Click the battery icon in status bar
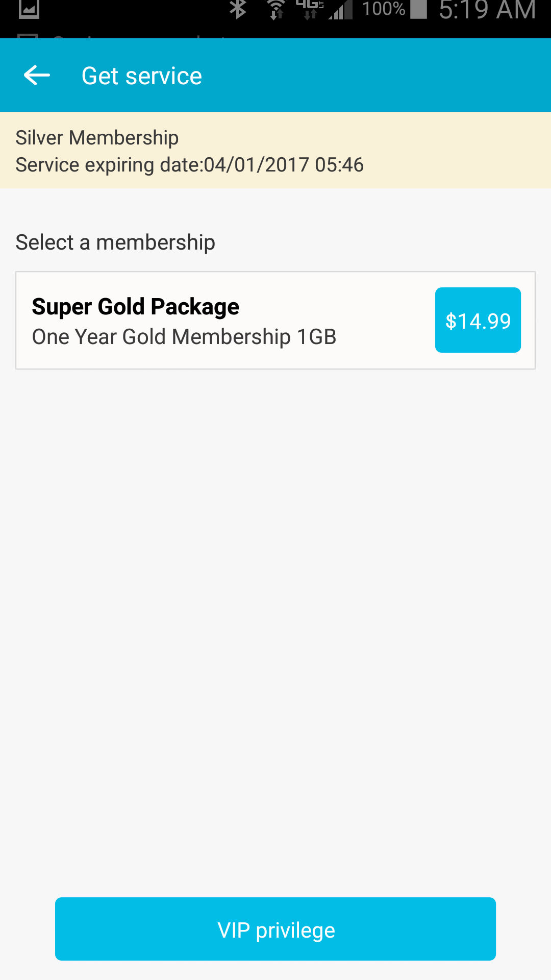The height and width of the screenshot is (980, 551). (418, 9)
